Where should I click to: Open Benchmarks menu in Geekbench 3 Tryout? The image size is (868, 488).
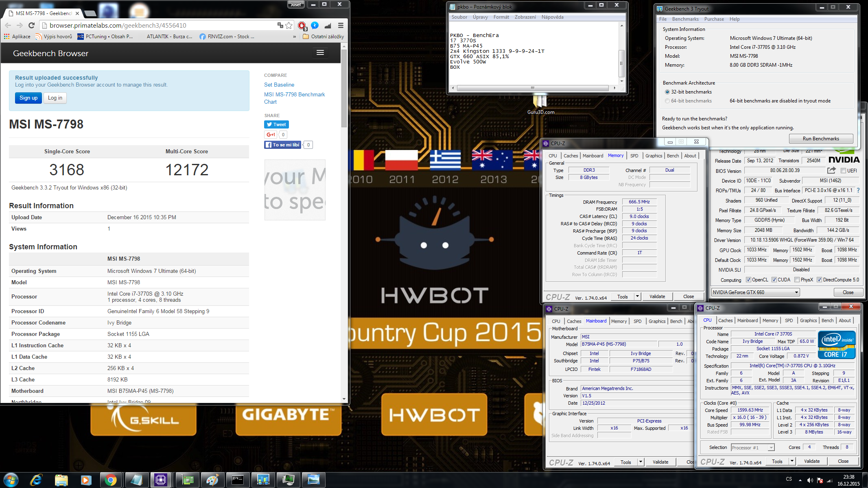point(685,19)
